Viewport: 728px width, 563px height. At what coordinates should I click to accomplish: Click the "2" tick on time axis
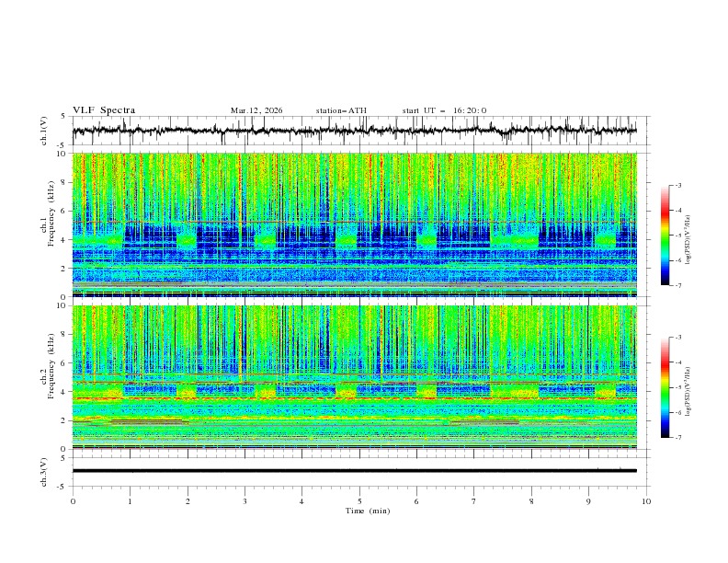(x=188, y=501)
